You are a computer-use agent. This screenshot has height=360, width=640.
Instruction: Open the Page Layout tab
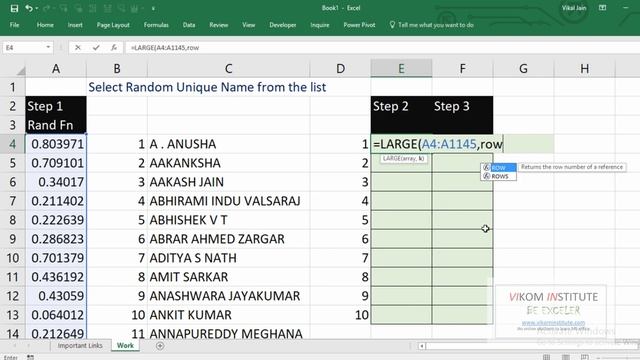coord(113,25)
